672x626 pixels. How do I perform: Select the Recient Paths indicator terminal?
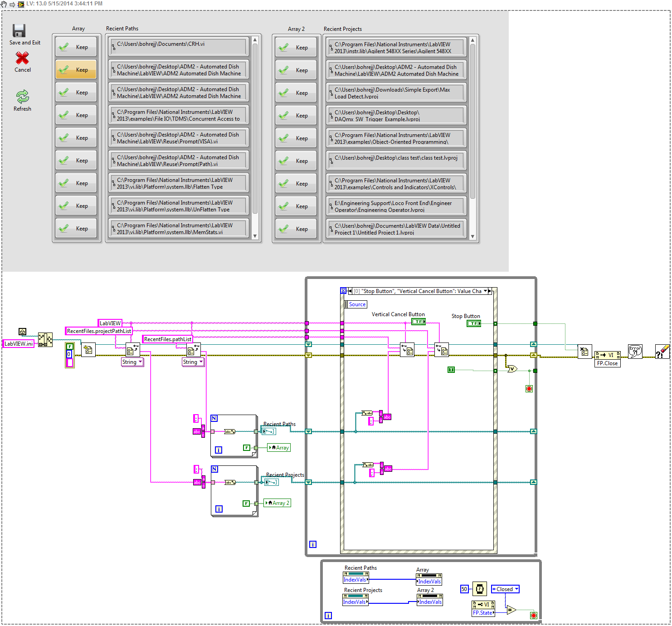coord(269,431)
